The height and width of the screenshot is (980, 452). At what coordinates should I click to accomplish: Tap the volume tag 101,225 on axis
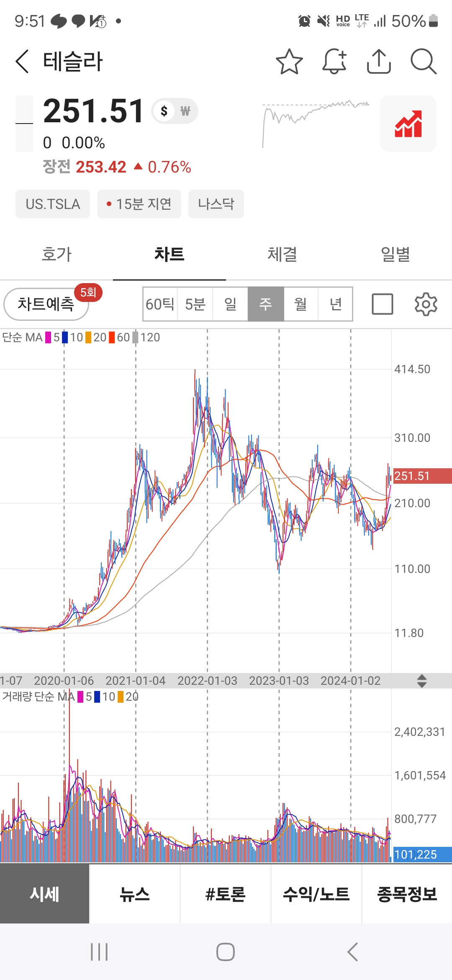tap(422, 854)
